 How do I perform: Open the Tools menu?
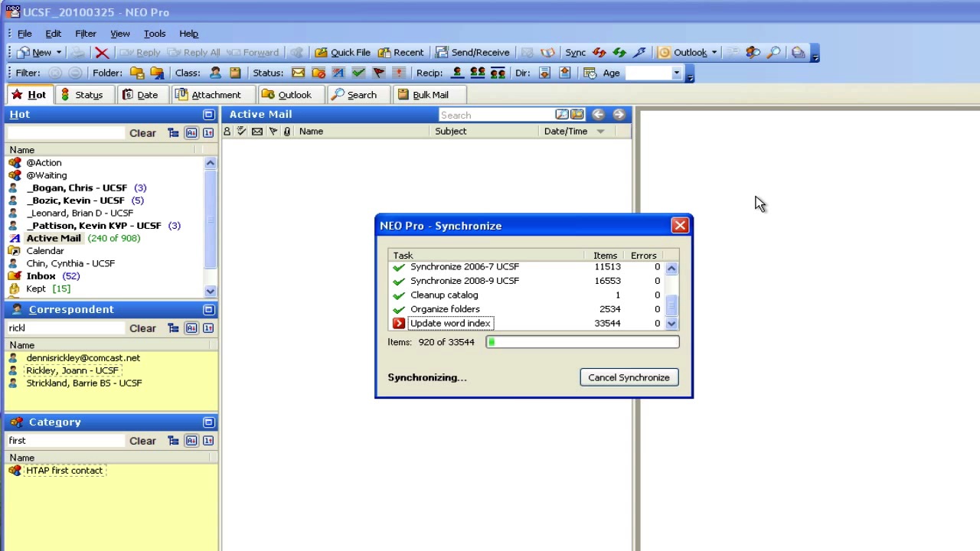click(155, 34)
